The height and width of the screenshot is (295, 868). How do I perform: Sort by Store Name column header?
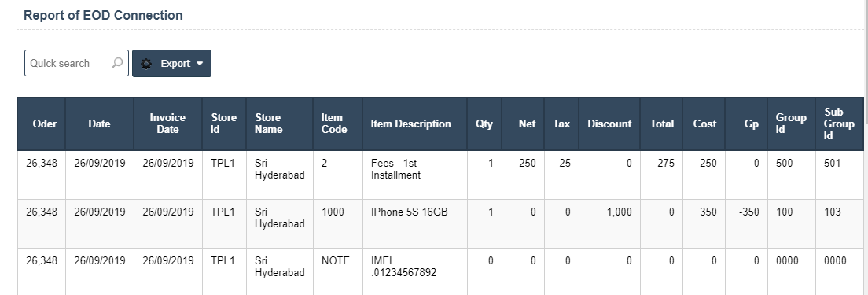click(x=280, y=124)
